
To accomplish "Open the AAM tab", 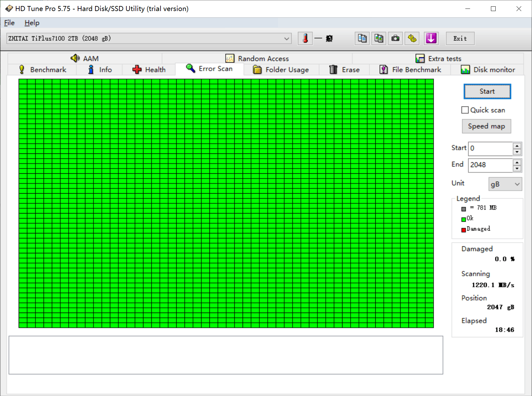I will click(85, 58).
